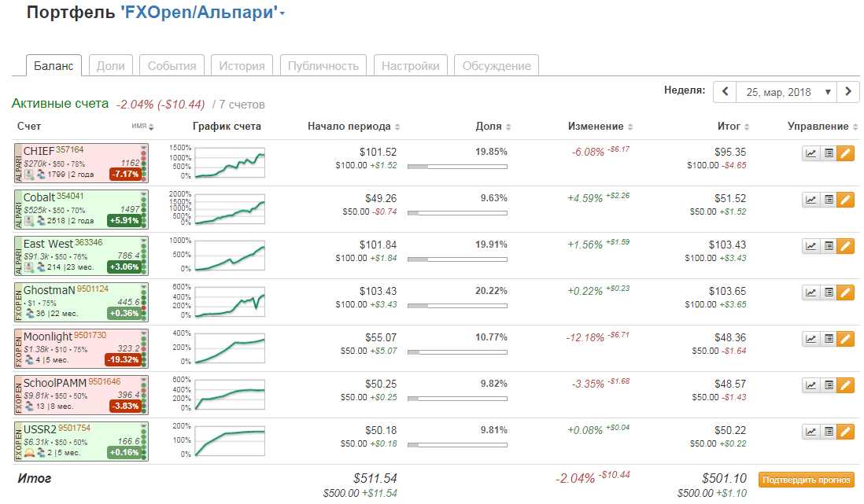
Task: Click edit pencil for CHIEF account
Action: pyautogui.click(x=845, y=154)
